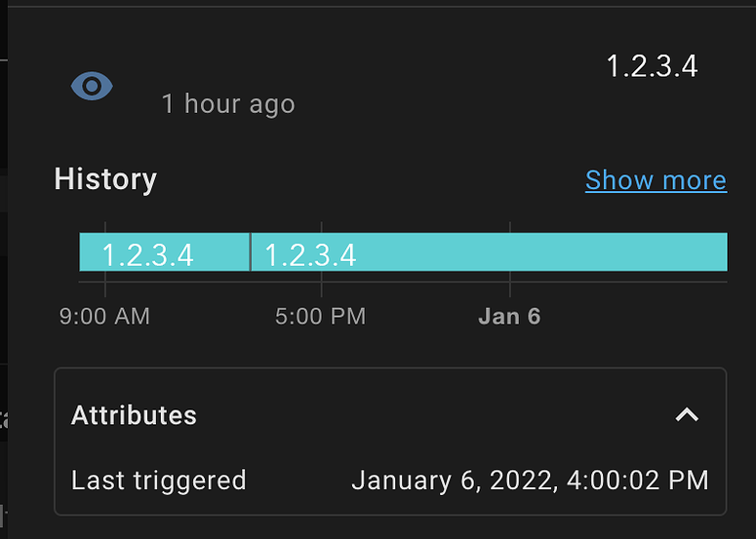Click the Last triggered attribute label

pos(159,481)
